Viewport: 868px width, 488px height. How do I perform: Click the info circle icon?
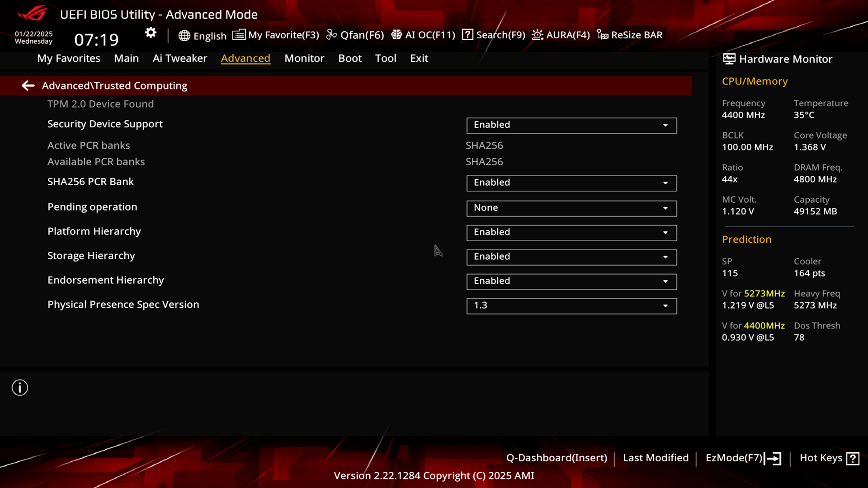pos(20,387)
